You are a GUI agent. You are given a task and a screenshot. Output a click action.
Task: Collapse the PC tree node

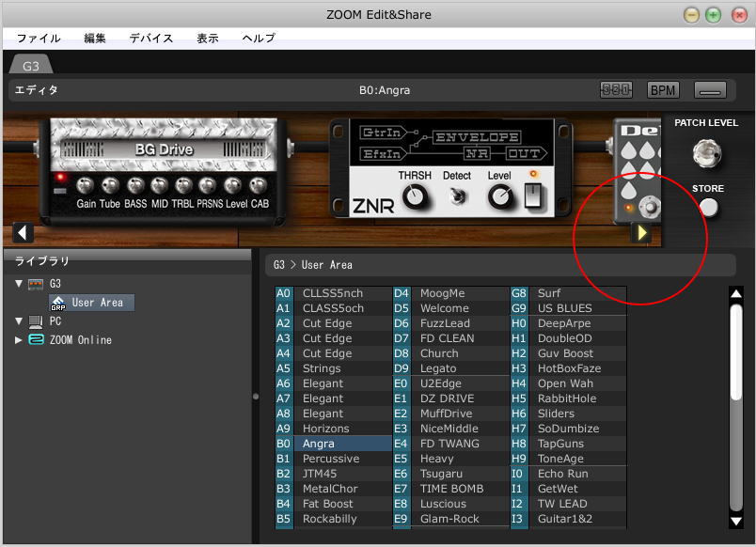coord(19,321)
